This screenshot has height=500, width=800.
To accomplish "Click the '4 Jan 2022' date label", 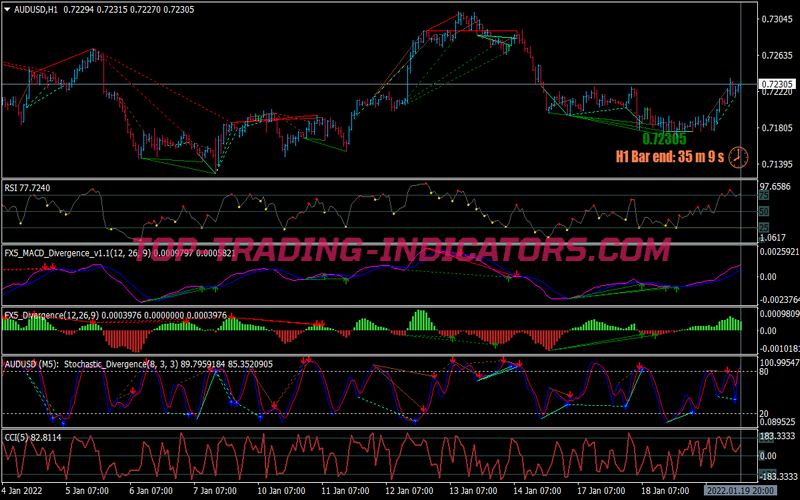I will point(23,491).
